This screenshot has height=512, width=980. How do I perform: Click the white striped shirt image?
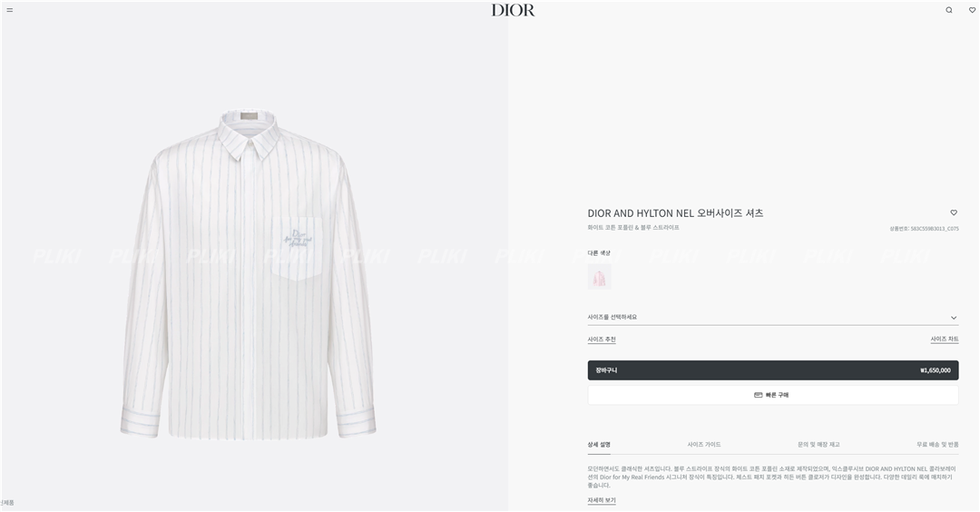pyautogui.click(x=248, y=274)
